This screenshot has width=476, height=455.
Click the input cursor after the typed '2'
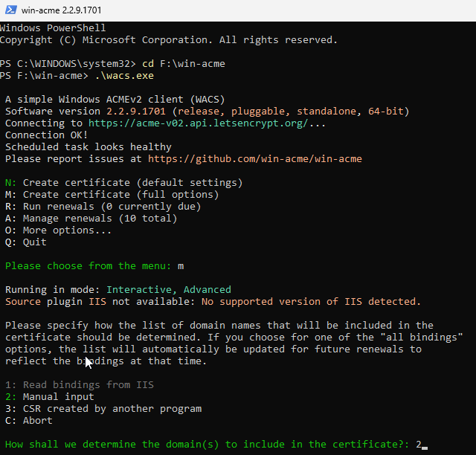[x=425, y=448]
